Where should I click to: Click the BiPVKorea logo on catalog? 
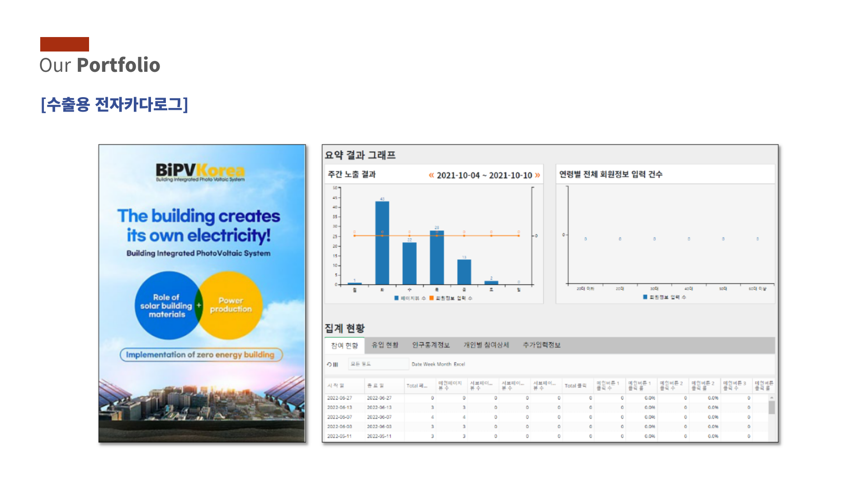click(x=200, y=172)
